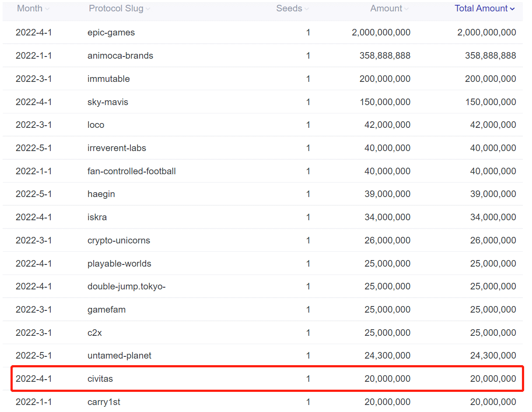
Task: Select the 25,000,000 Amount for c2x
Action: coord(388,333)
